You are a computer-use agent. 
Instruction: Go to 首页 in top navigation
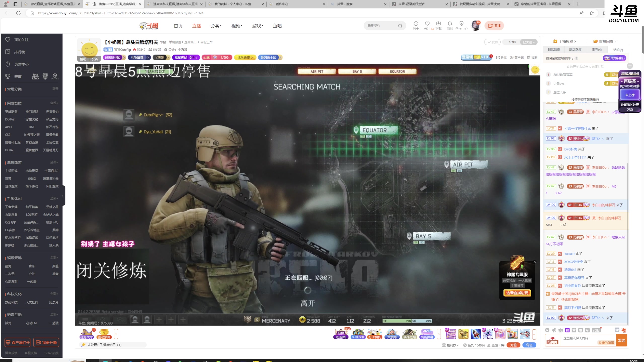(178, 26)
